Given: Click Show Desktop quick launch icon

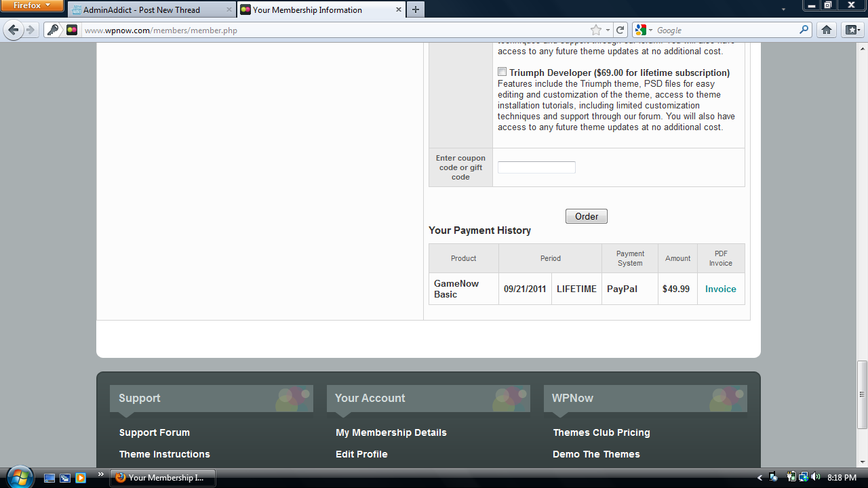Looking at the screenshot, I should coord(49,478).
